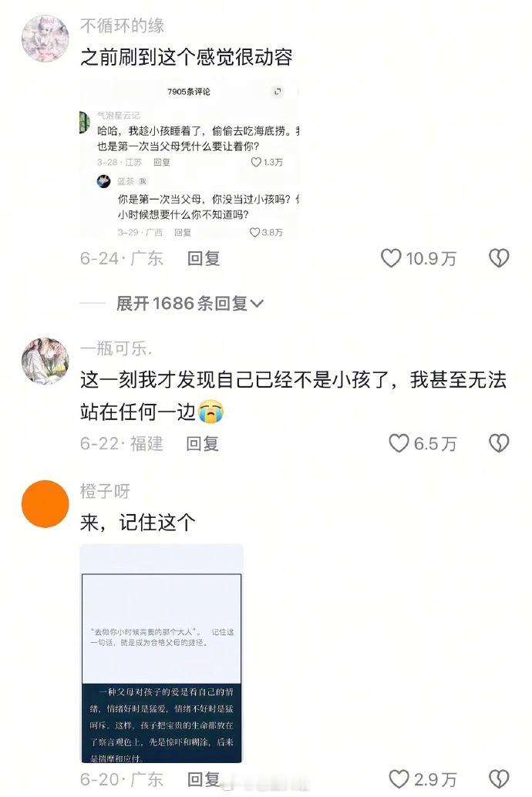The image size is (532, 797).
Task: Tap broken heart on 一瓶可乐's comment
Action: (498, 442)
